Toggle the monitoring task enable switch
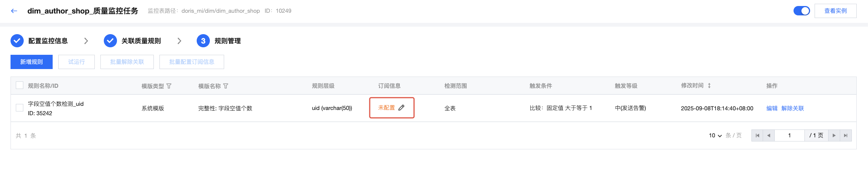 point(801,11)
